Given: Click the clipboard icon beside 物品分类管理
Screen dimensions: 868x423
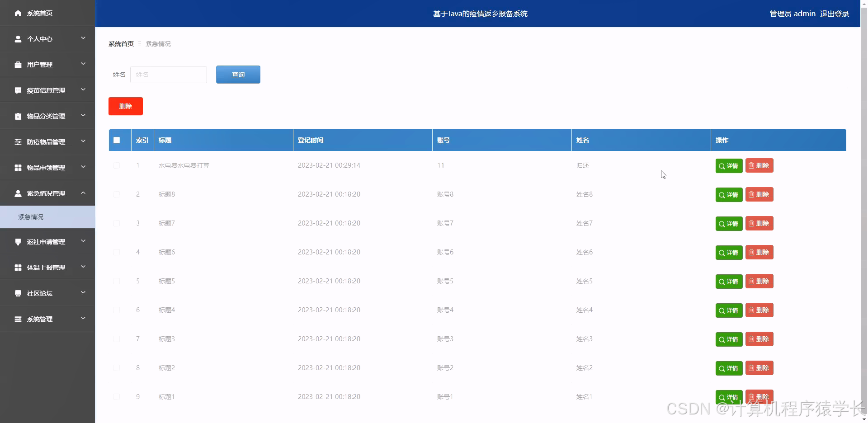Looking at the screenshot, I should (18, 116).
